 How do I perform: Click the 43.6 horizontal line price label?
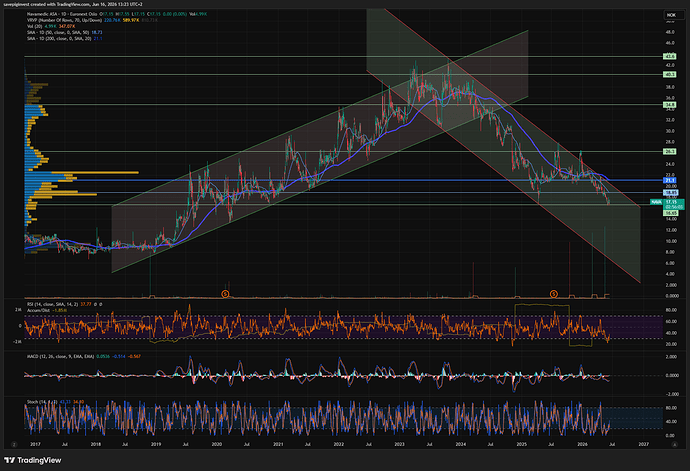(x=670, y=56)
